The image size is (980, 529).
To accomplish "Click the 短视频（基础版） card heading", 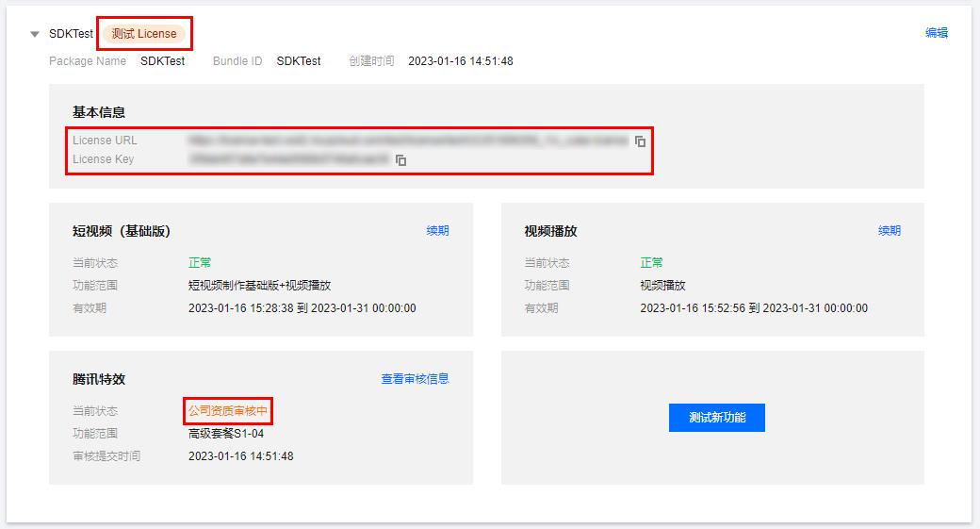I will pos(122,231).
